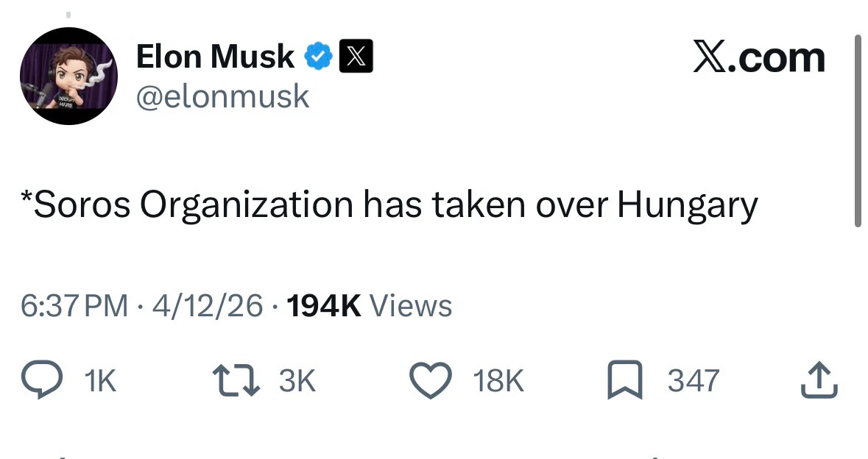Open the Elon Musk display name
The image size is (868, 459).
tap(215, 57)
